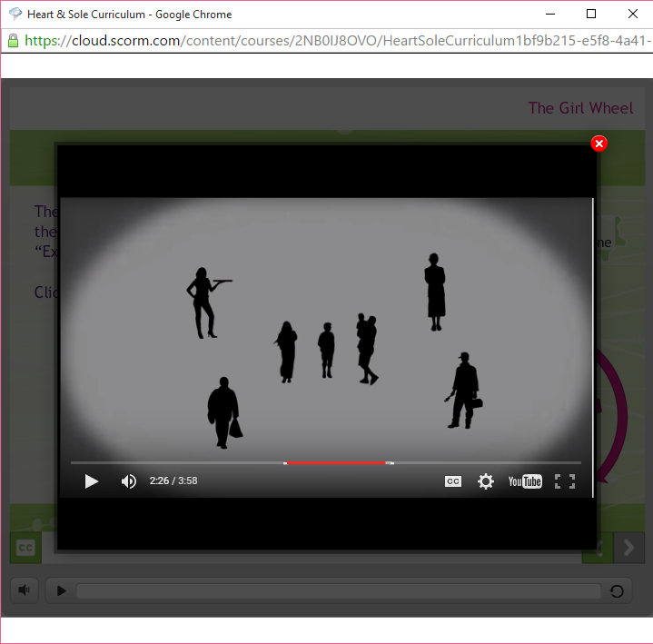Click the browser address bar URL
653x644 pixels.
coord(337,40)
